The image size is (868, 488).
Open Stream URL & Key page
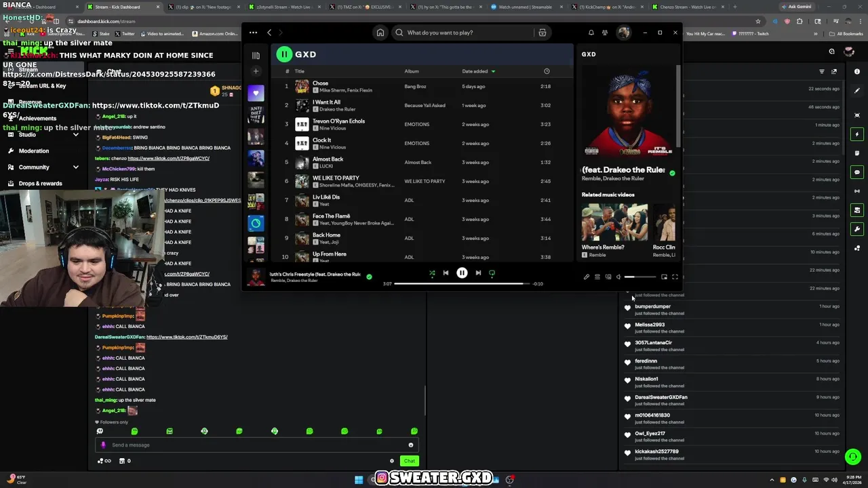tap(43, 85)
